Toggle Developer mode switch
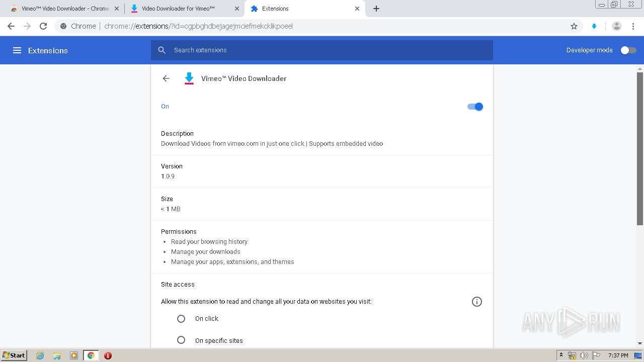The width and height of the screenshot is (644, 362). [628, 50]
